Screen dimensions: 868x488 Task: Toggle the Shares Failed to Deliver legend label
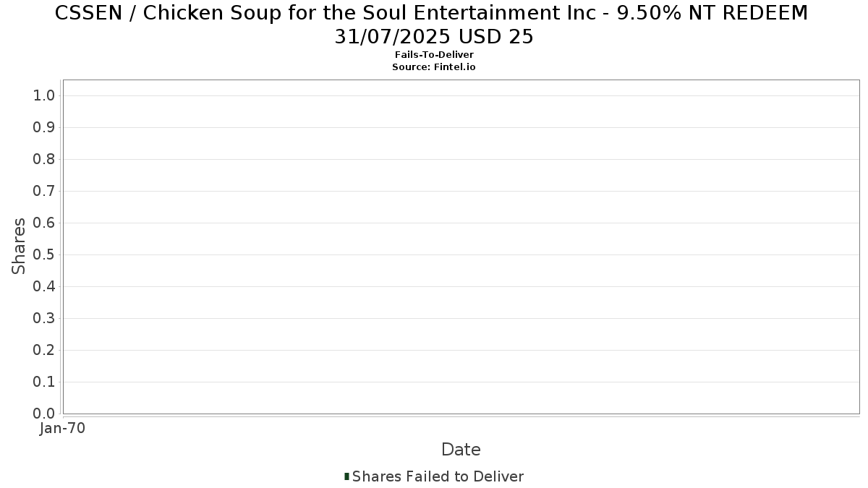pyautogui.click(x=438, y=476)
